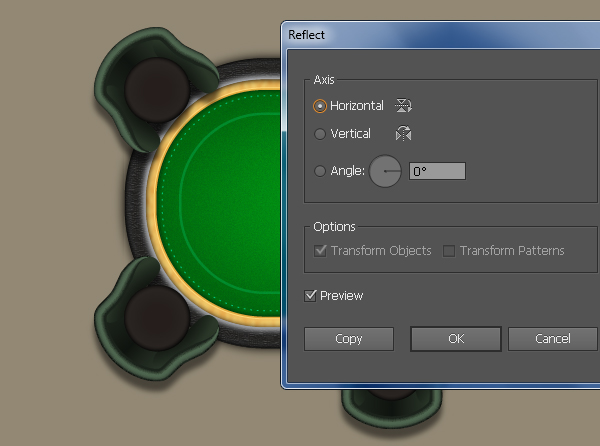Select the top-left green chair on canvas

pos(155,90)
